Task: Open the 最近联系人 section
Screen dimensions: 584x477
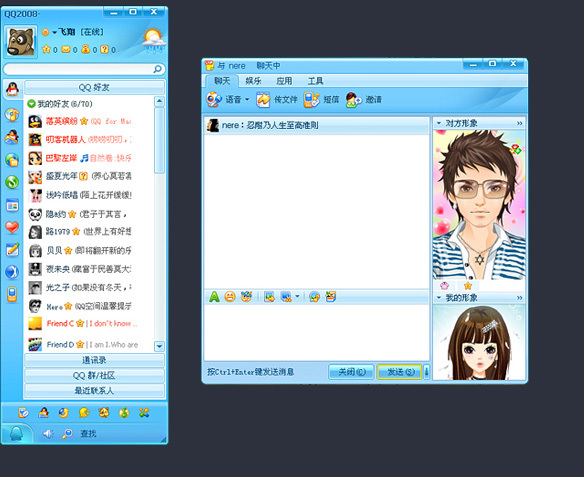Action: [94, 391]
